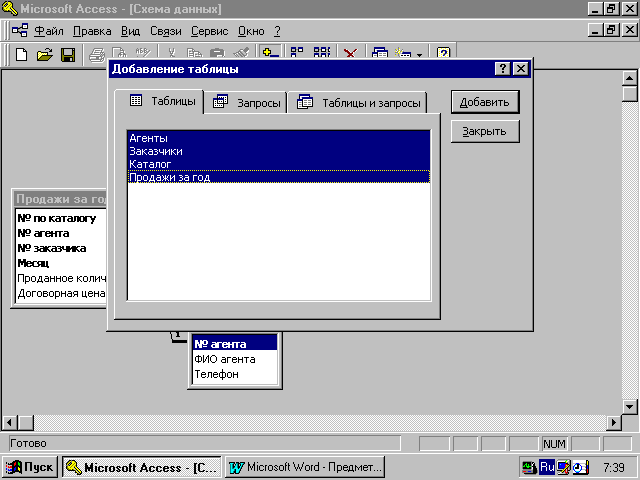Click the Show All Relationships icon

point(322,53)
